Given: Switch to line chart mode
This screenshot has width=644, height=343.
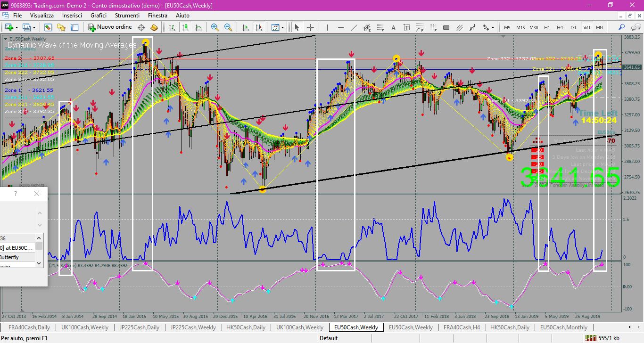Looking at the screenshot, I should coord(198,27).
